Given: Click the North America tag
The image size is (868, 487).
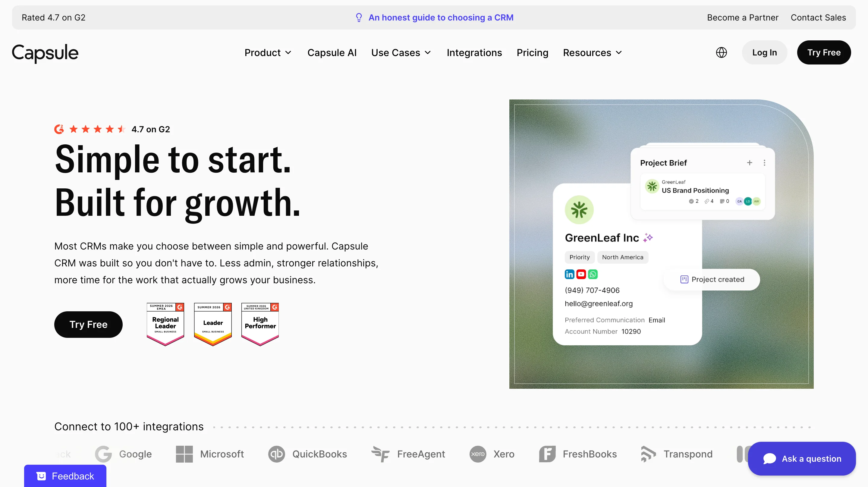Looking at the screenshot, I should pos(622,257).
